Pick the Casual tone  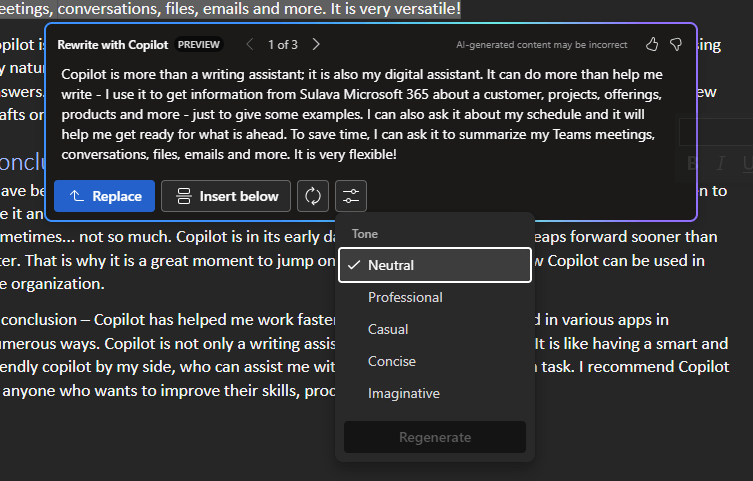click(388, 329)
